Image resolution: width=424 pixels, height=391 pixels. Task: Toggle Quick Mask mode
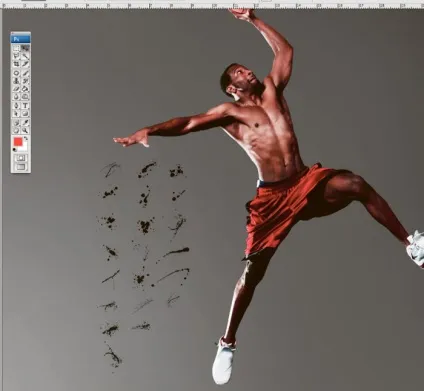click(x=21, y=158)
